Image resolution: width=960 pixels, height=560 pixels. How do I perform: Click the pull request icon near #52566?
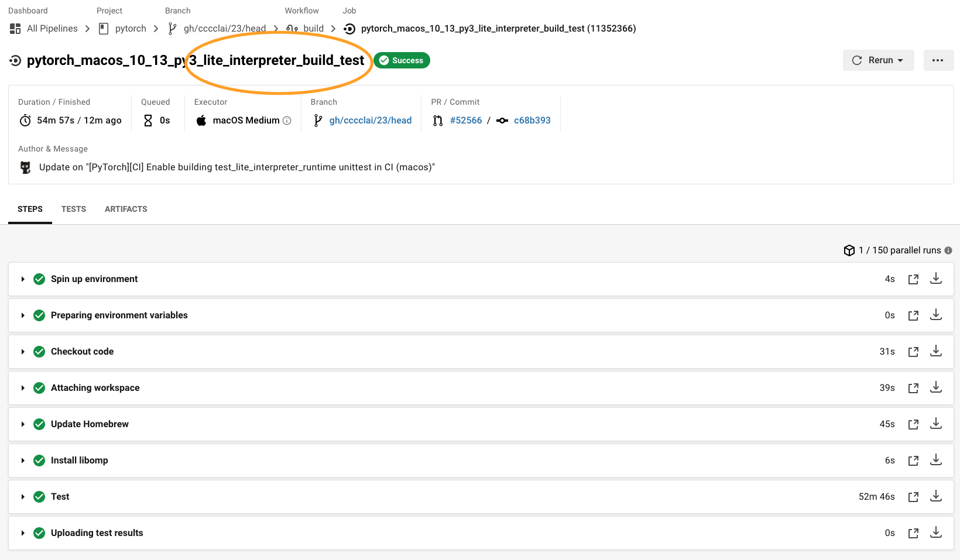click(x=438, y=121)
